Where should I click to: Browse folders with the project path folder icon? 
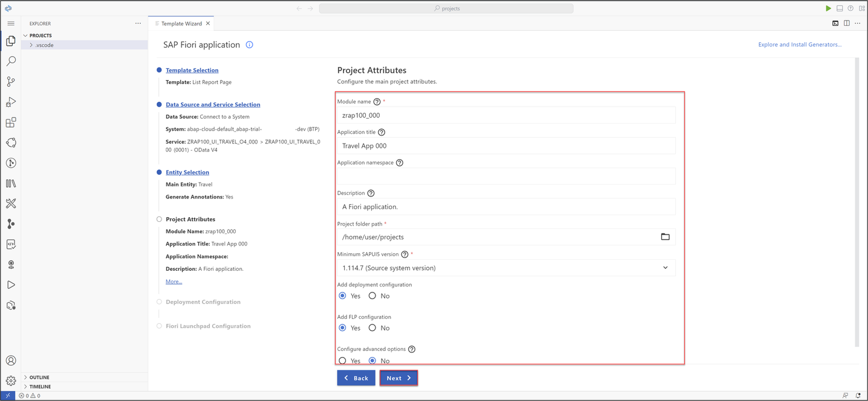pos(665,237)
